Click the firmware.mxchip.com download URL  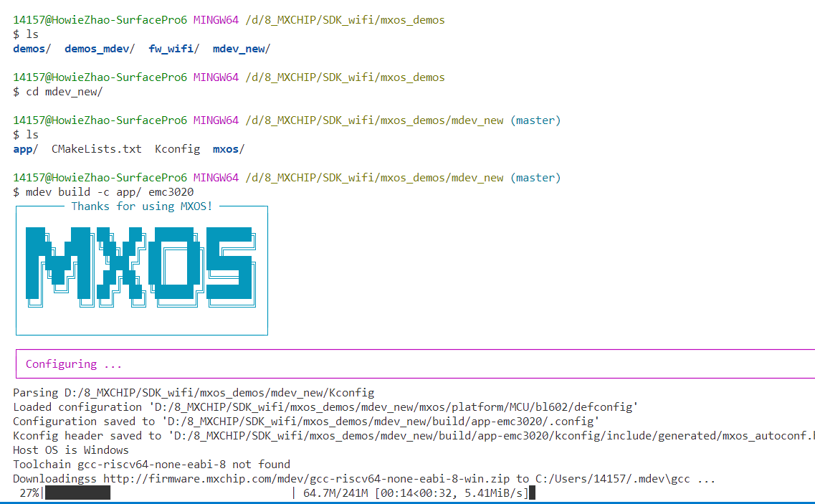306,479
